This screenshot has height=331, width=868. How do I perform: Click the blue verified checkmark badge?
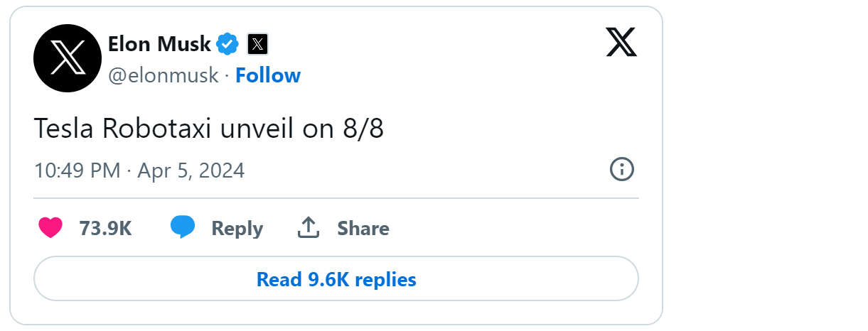tap(227, 44)
